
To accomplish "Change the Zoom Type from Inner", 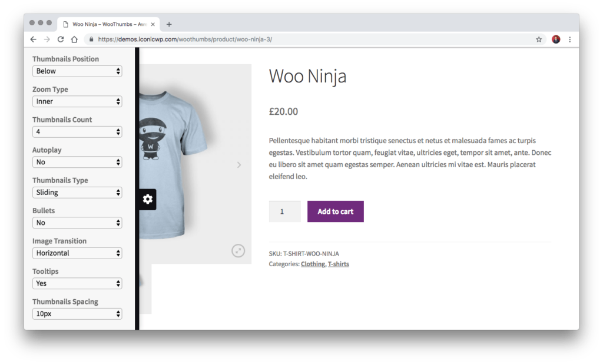I will point(77,101).
